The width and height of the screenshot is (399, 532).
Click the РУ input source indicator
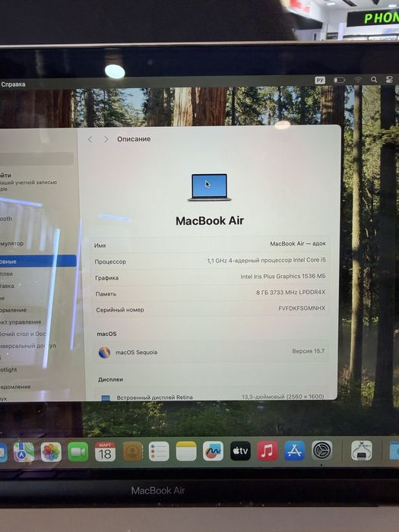320,81
